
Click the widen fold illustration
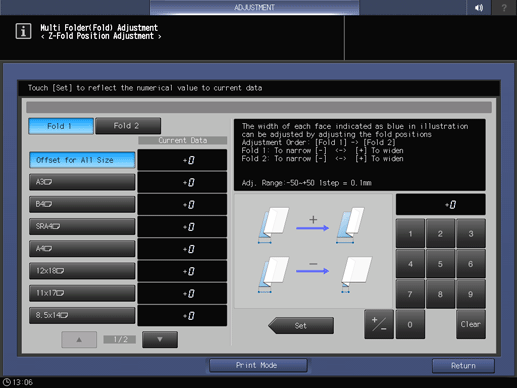312,225
